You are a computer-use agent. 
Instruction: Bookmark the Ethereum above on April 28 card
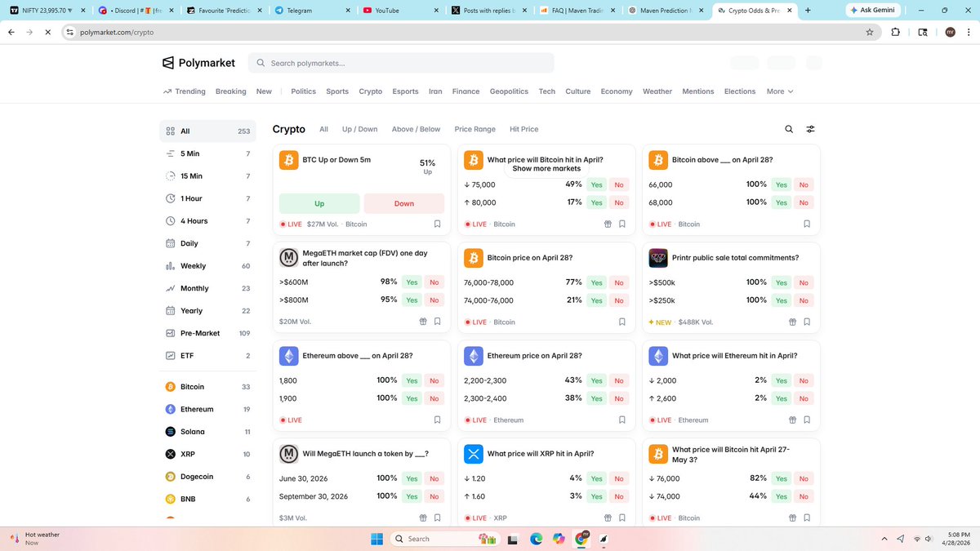(438, 420)
